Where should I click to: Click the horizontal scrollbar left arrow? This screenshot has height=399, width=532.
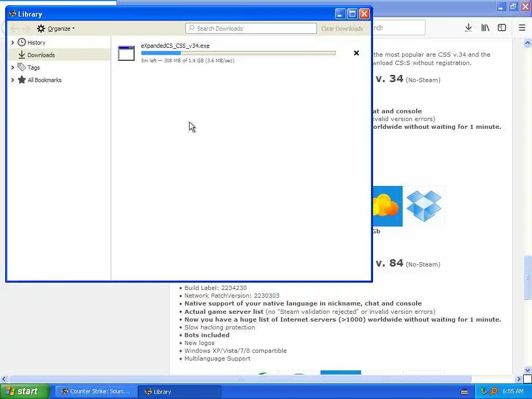(x=4, y=379)
